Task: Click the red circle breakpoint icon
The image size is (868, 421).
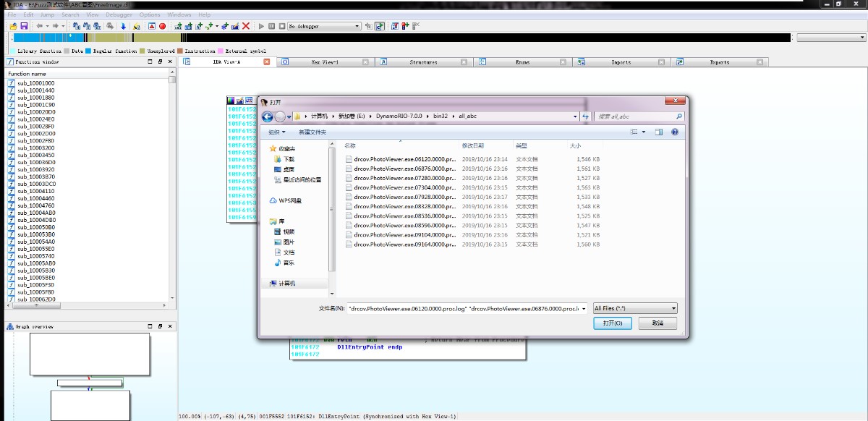Action: point(162,26)
